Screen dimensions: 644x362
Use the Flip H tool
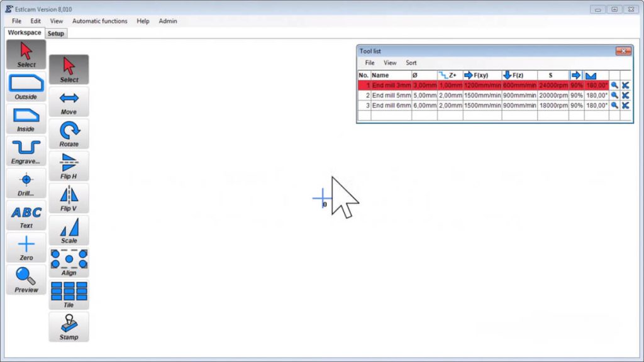pos(69,166)
